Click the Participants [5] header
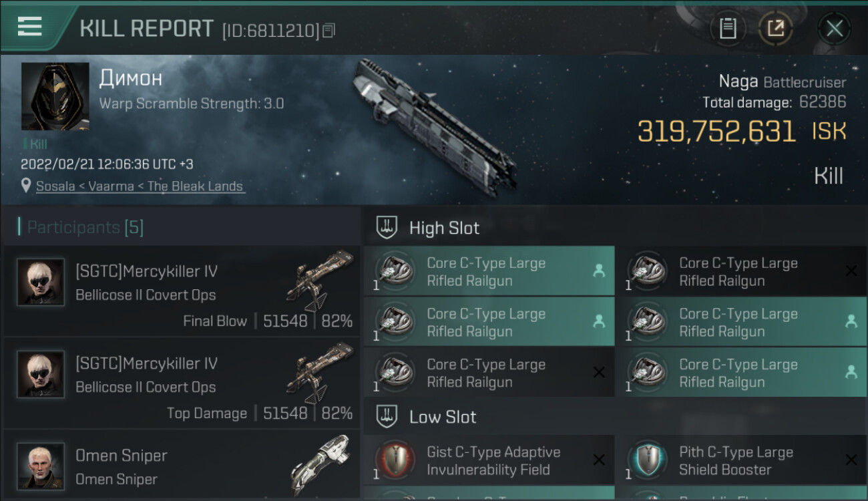Image resolution: width=868 pixels, height=501 pixels. point(85,227)
